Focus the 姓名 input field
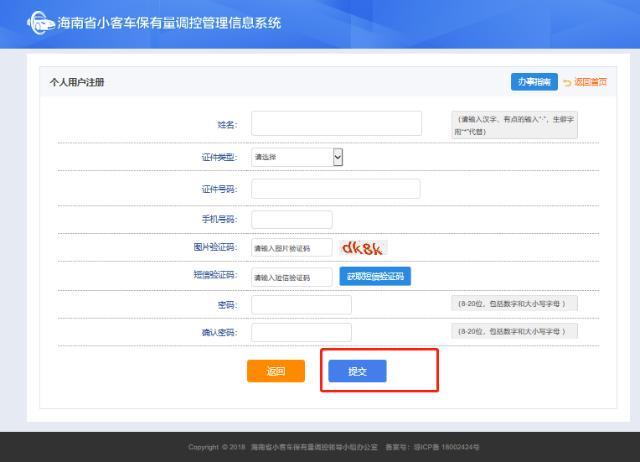Viewport: 640px width, 462px height. [x=337, y=123]
